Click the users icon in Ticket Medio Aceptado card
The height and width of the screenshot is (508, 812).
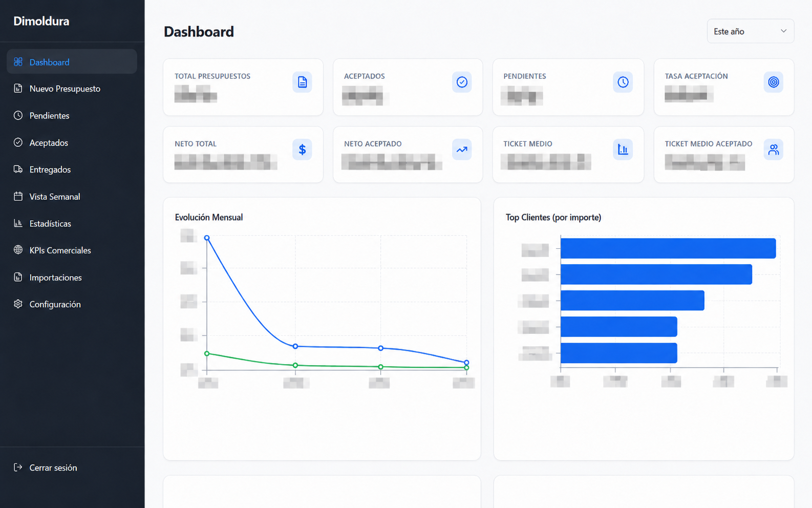tap(773, 150)
